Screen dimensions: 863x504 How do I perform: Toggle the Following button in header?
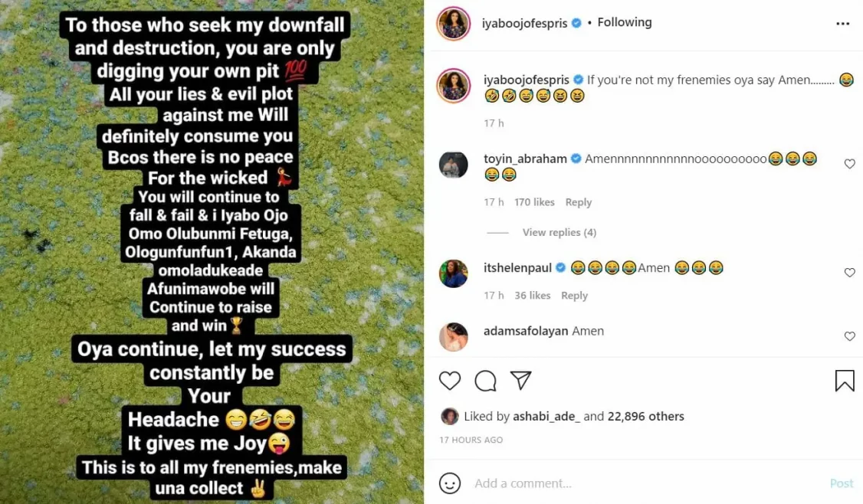pos(624,22)
